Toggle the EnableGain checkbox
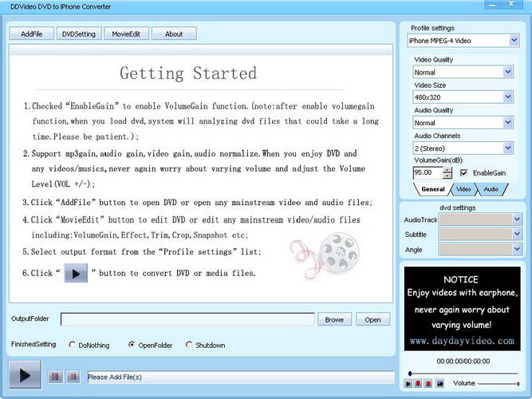Viewport: 532px width, 399px height. [463, 173]
